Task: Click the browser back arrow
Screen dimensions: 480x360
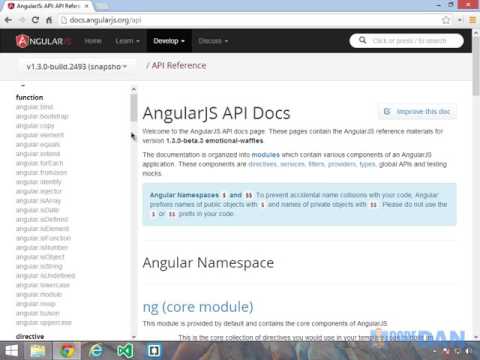Action: (8, 20)
